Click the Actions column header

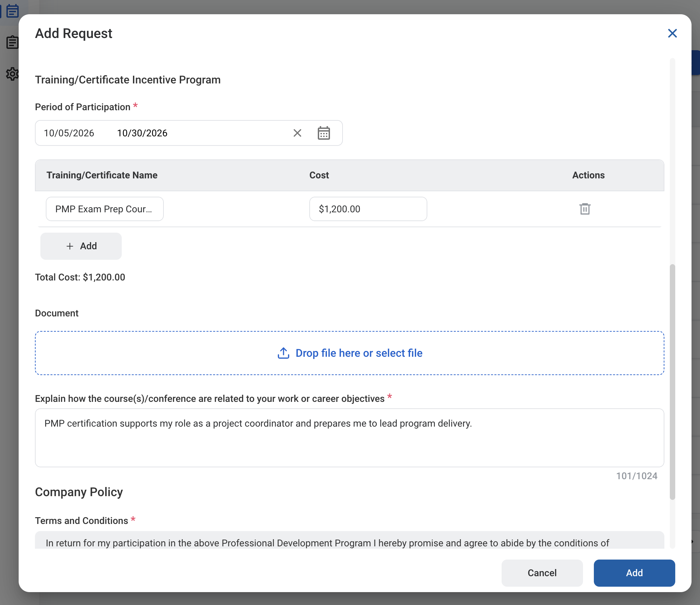click(x=588, y=175)
